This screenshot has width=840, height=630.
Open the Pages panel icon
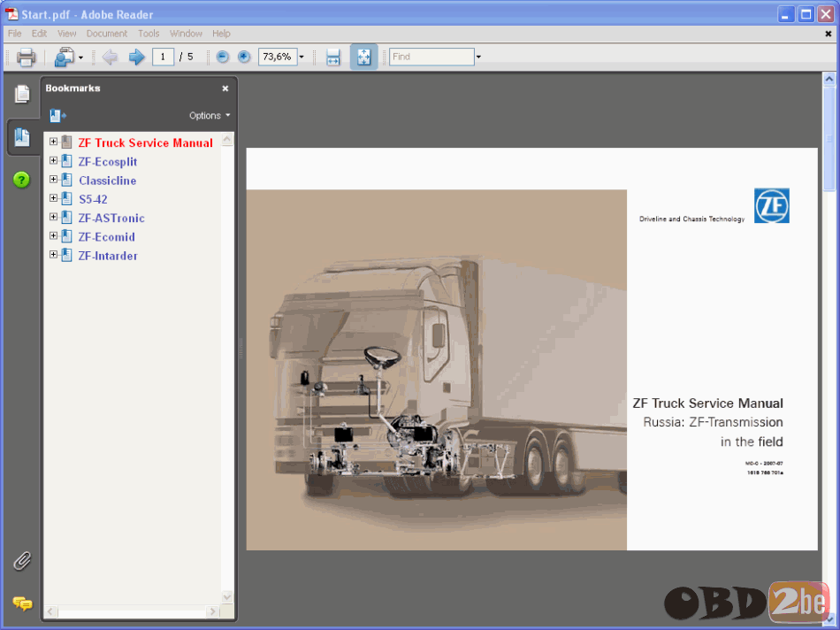(22, 94)
